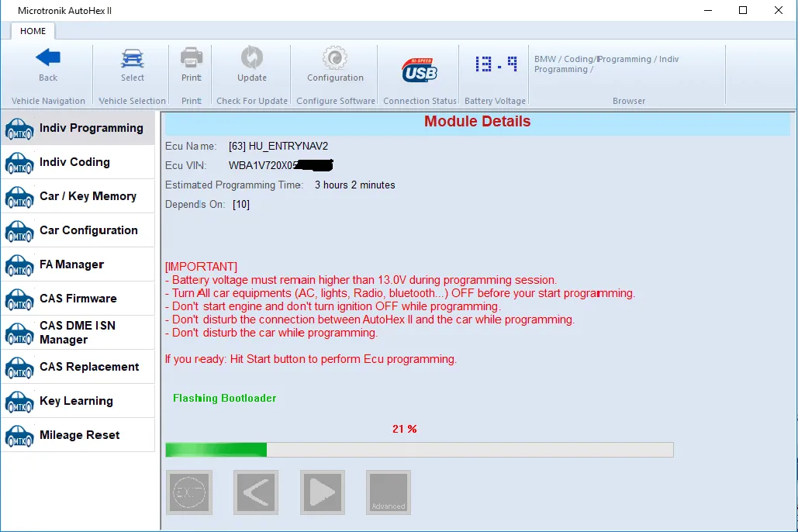Open Indiv Coding in sidebar

coord(78,162)
